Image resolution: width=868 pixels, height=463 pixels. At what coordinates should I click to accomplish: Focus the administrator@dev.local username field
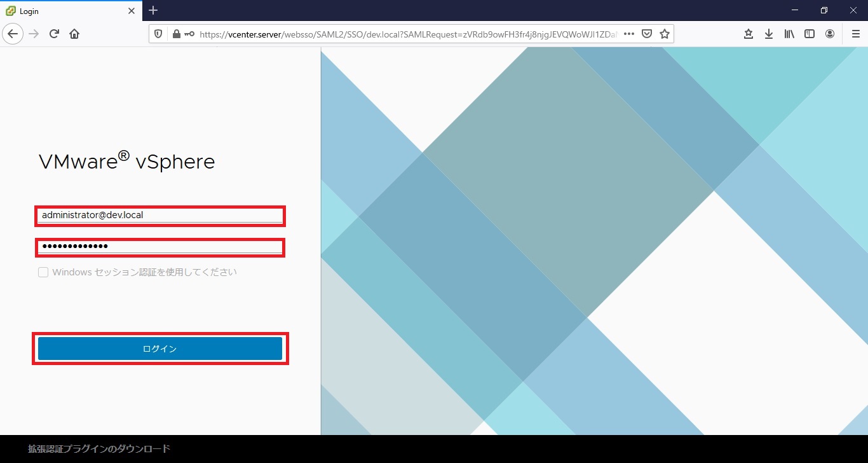pos(160,216)
